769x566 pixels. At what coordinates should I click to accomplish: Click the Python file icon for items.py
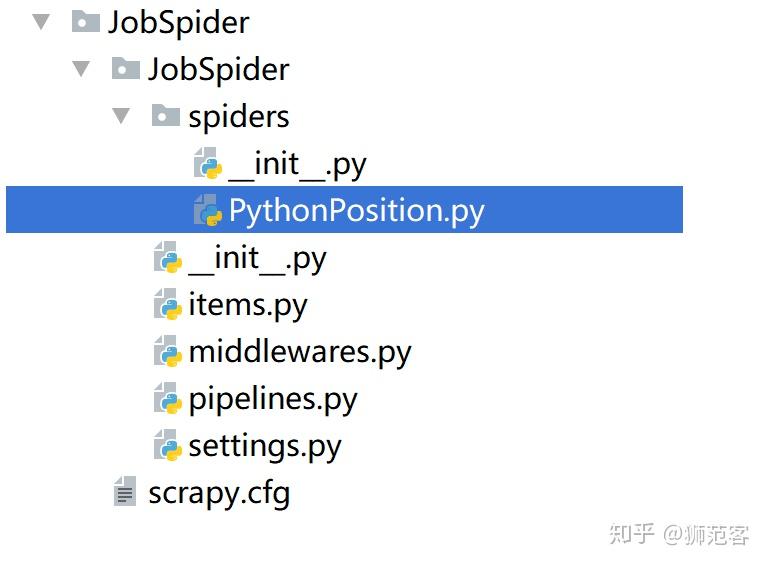pos(167,304)
